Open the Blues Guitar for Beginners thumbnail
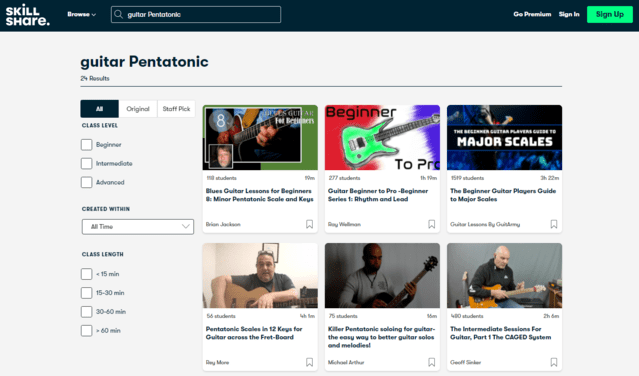This screenshot has height=376, width=639. (260, 137)
